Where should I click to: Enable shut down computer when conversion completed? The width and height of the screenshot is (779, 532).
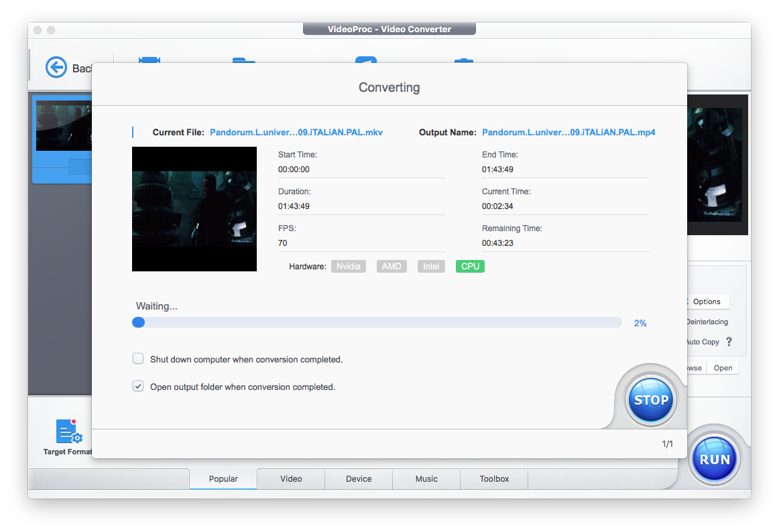tap(138, 358)
